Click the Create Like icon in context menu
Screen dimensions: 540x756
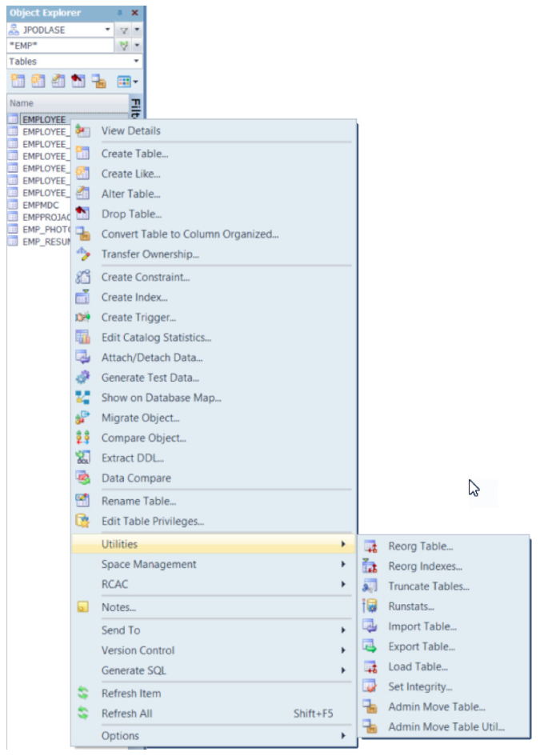[x=82, y=174]
